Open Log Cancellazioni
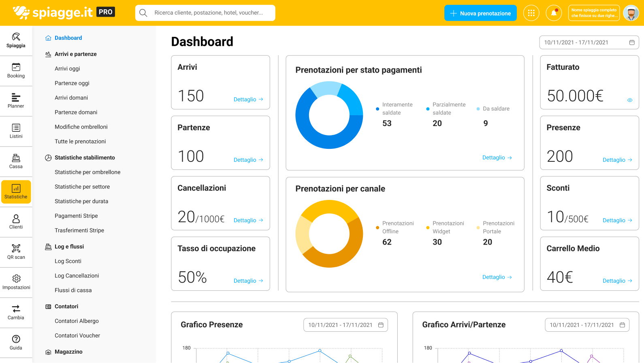The width and height of the screenshot is (644, 363). (x=77, y=276)
